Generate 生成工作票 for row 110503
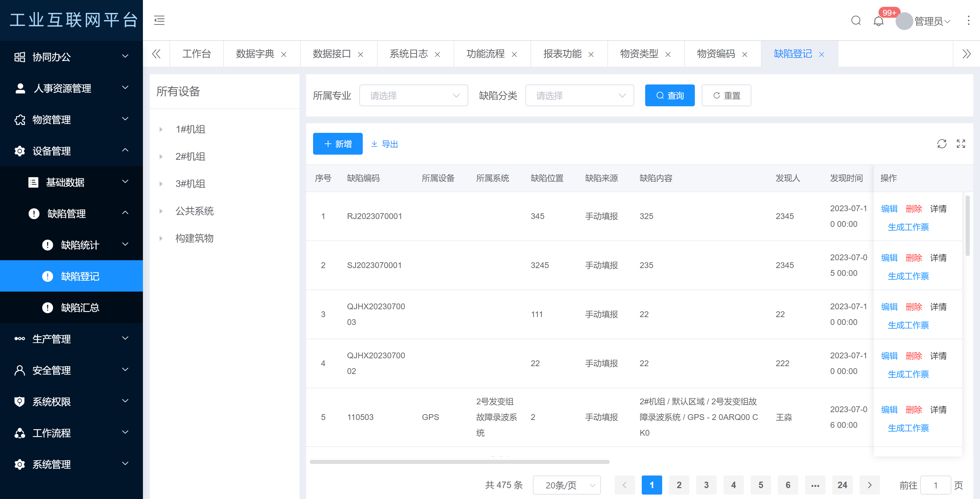 coord(908,428)
